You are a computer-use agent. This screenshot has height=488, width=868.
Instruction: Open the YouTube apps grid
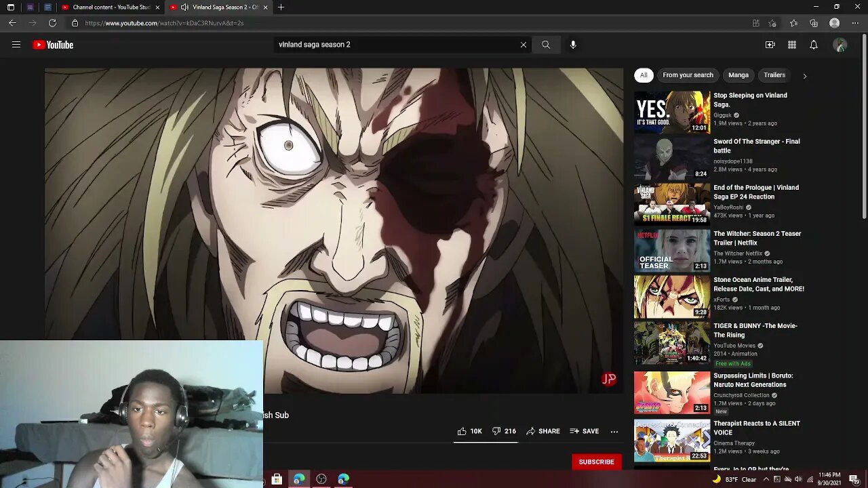click(792, 45)
